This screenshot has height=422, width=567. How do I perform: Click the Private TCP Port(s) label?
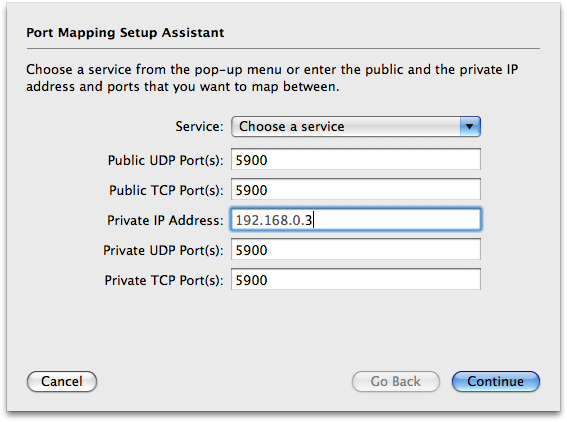(x=164, y=280)
